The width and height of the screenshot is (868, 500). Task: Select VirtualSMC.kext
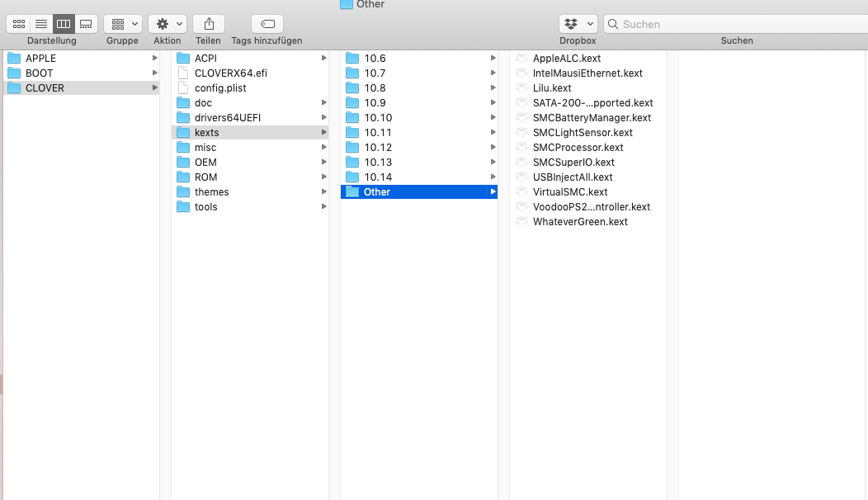tap(588, 192)
